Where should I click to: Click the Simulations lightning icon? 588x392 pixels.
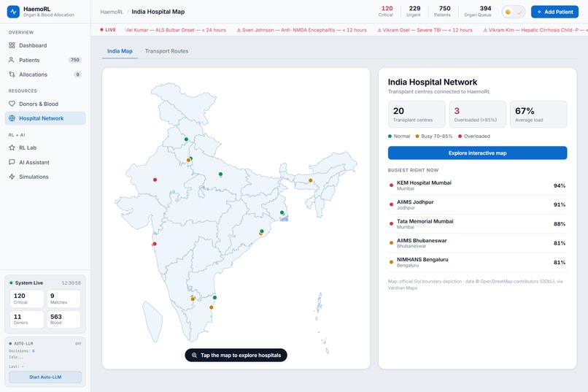(x=12, y=177)
